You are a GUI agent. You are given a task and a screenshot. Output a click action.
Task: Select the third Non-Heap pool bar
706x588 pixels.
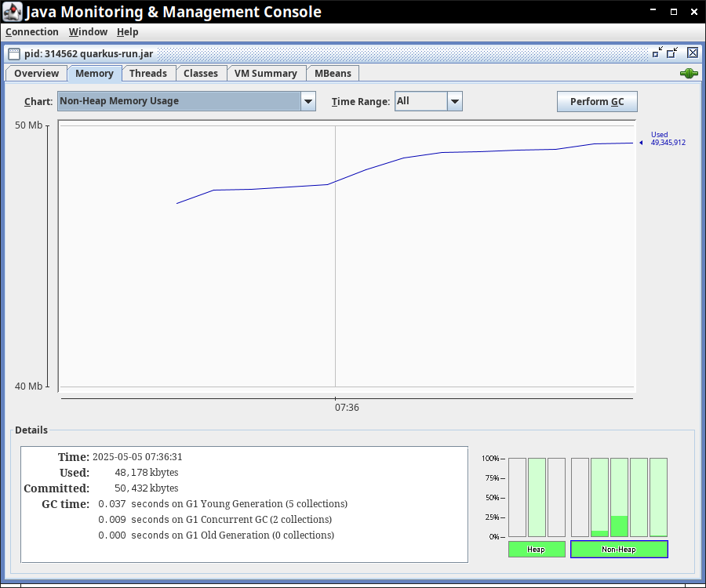(619, 497)
